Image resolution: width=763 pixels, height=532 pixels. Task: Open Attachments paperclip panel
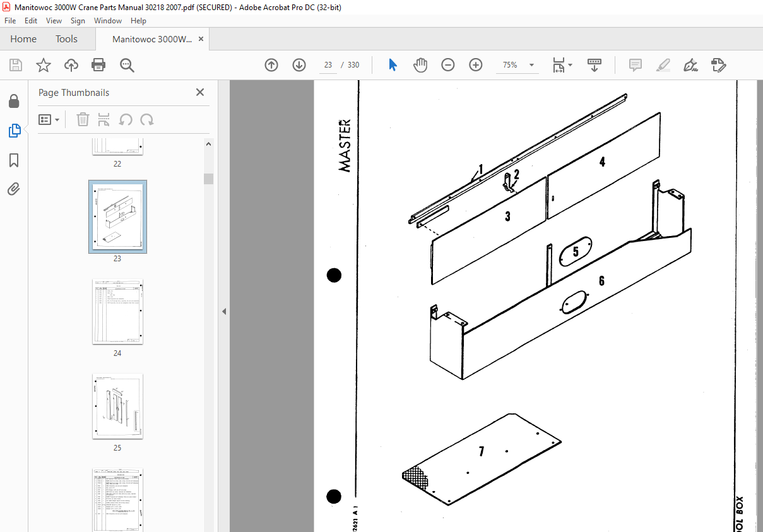[14, 189]
